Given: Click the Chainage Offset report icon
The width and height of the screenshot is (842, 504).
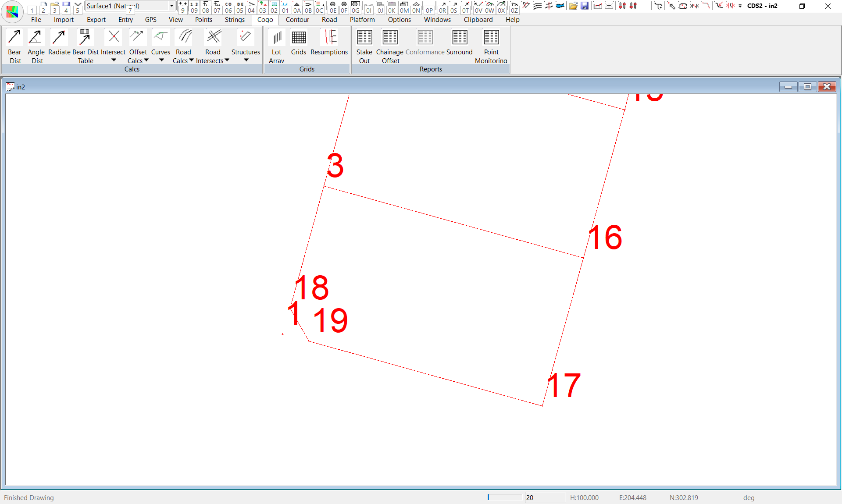Looking at the screenshot, I should [390, 38].
